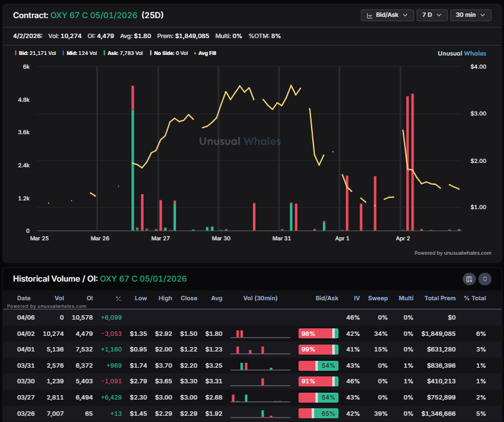504x422 pixels.
Task: Click the +6,099 OI change value
Action: pyautogui.click(x=111, y=318)
